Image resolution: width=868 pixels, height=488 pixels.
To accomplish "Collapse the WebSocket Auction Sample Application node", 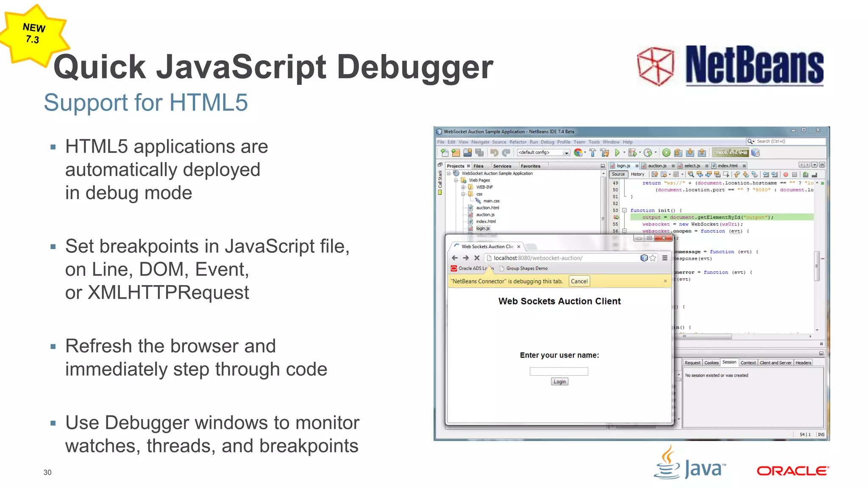I will (x=449, y=173).
